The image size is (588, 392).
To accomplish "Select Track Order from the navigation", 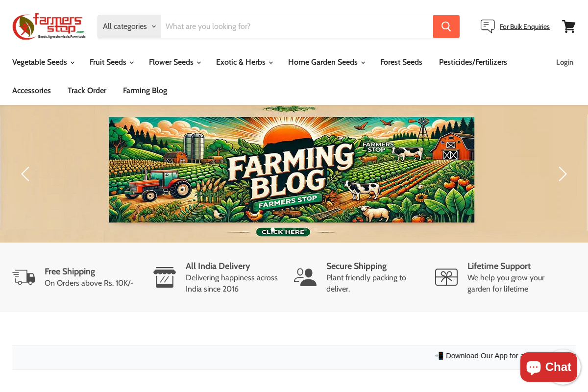I will tap(87, 91).
